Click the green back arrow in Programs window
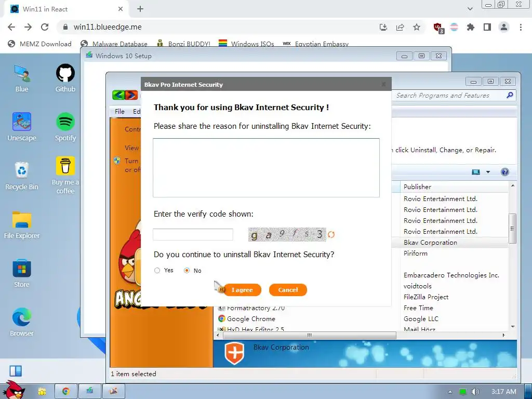Viewport: 532px width, 399px height. tap(118, 95)
